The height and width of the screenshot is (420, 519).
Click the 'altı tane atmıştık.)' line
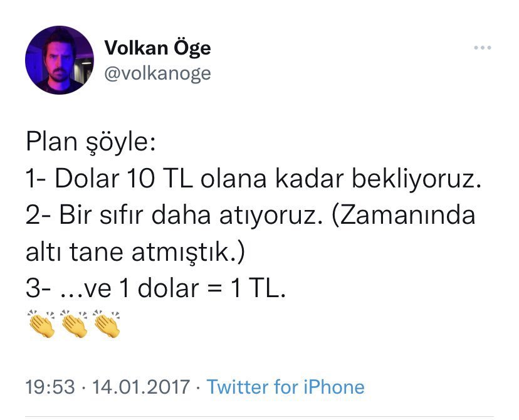(135, 252)
